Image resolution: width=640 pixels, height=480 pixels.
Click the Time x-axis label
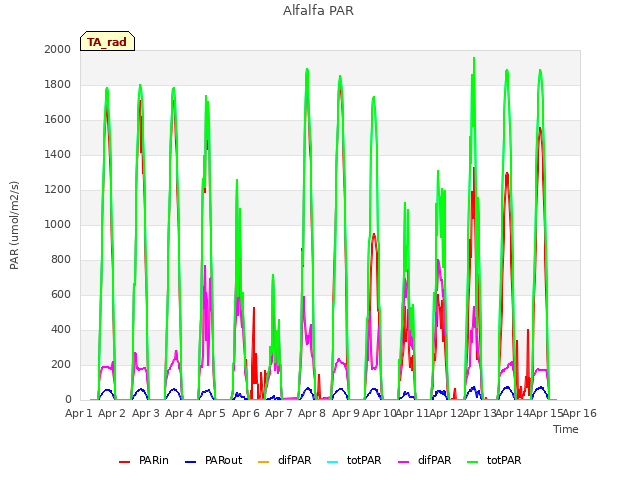[566, 429]
